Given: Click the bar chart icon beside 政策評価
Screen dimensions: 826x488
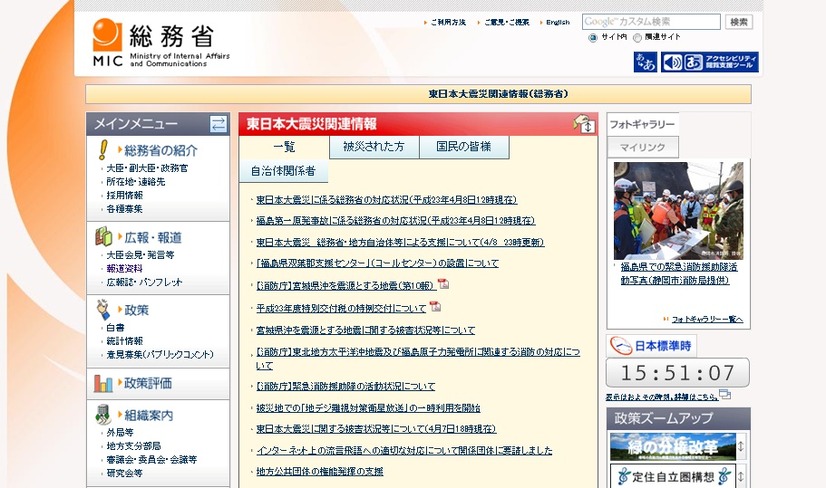Looking at the screenshot, I should pyautogui.click(x=103, y=383).
